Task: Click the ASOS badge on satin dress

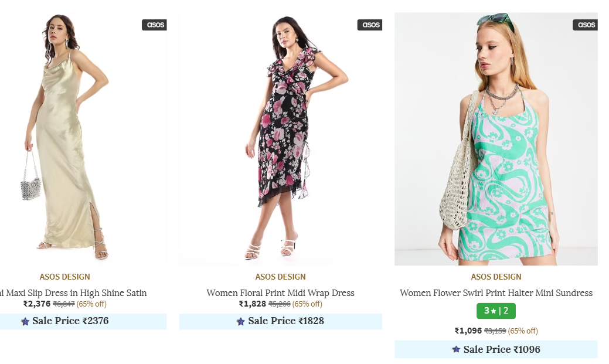Action: click(155, 25)
